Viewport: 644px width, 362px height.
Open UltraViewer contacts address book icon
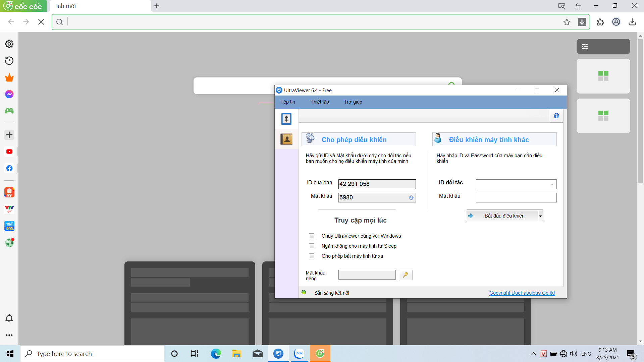coord(286,139)
